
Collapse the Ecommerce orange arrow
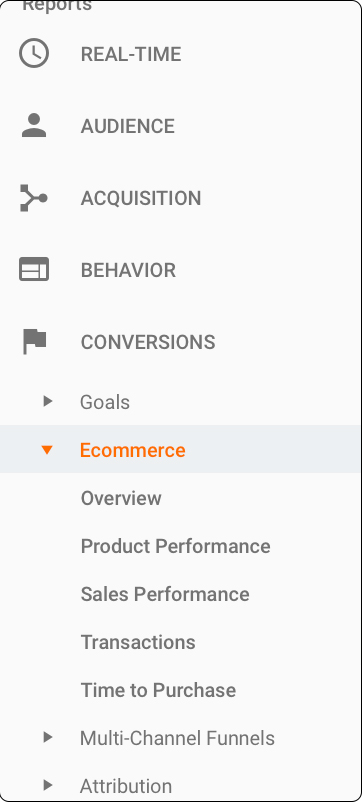[47, 450]
